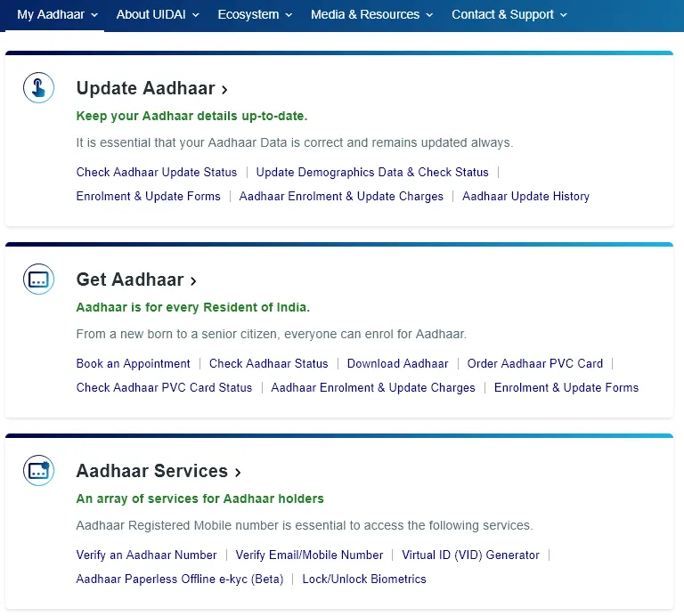
Task: Click the Aadhaar Services card icon
Action: tap(38, 470)
